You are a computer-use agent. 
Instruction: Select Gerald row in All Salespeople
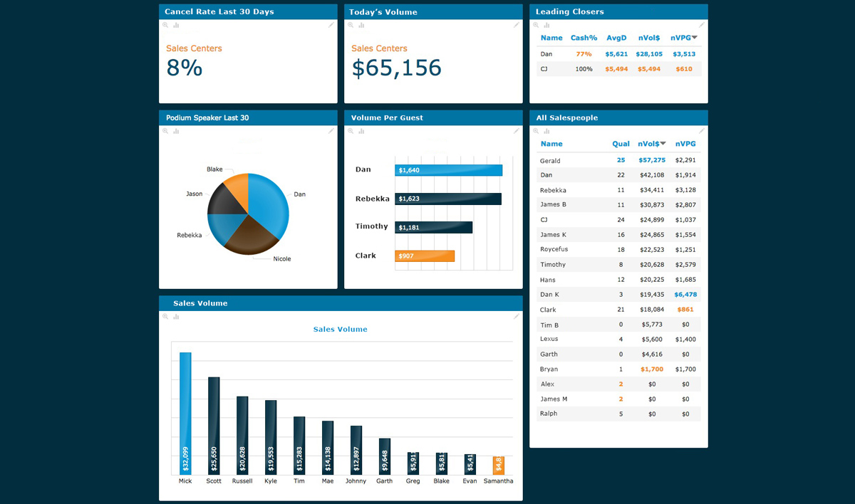tap(618, 161)
